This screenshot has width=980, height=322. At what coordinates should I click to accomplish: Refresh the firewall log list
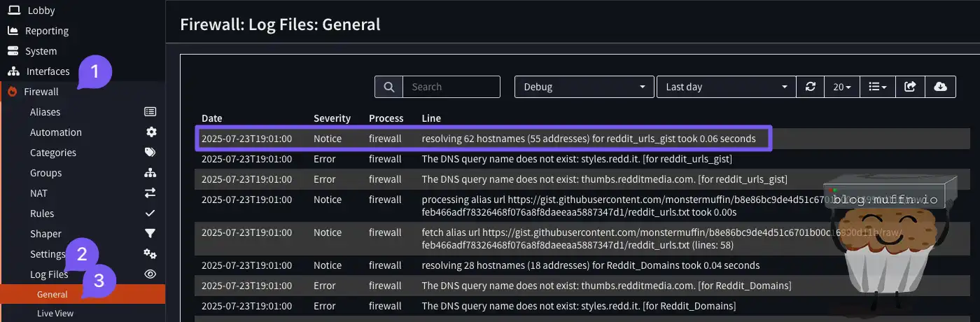(x=811, y=87)
